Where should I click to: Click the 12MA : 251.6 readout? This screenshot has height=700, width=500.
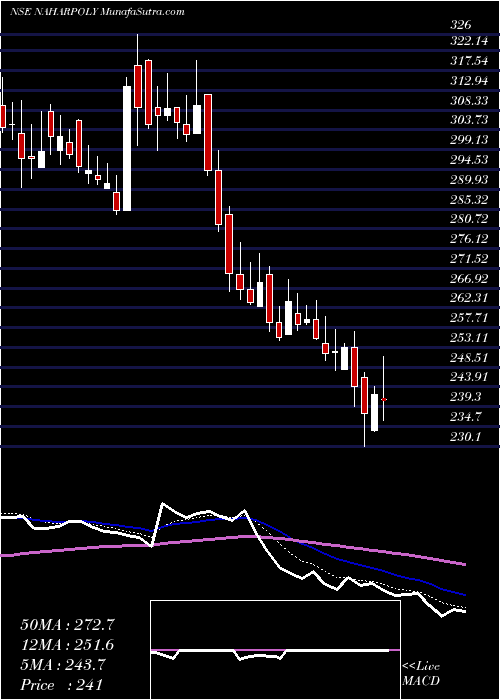coord(67,645)
